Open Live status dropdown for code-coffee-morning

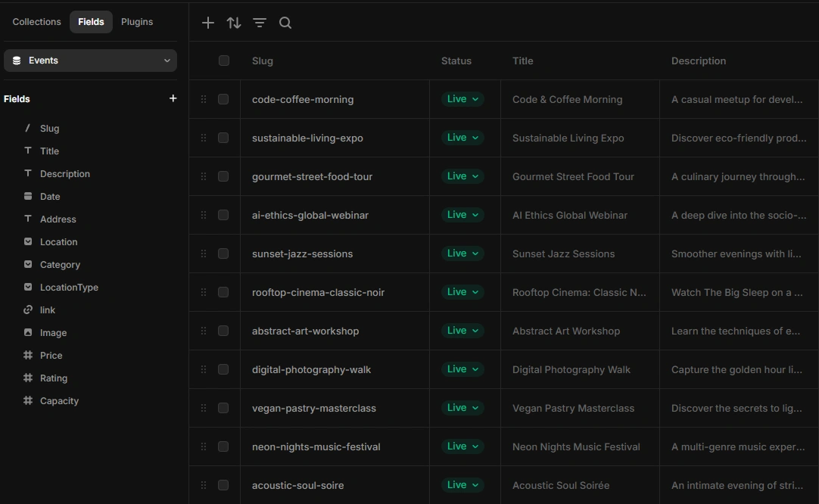click(x=462, y=99)
